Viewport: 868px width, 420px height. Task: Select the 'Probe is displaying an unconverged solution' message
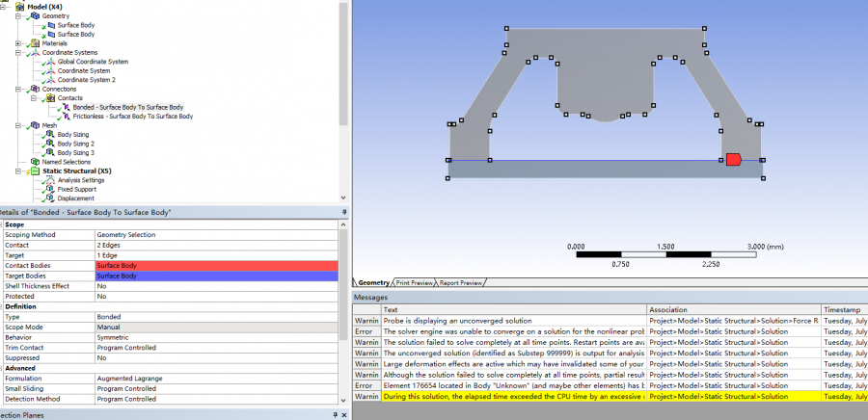pos(514,321)
